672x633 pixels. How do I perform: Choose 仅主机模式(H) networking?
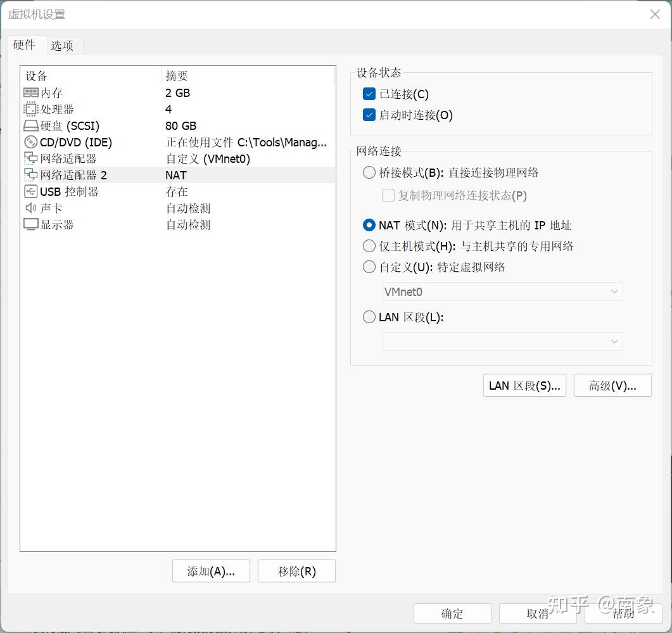click(369, 245)
